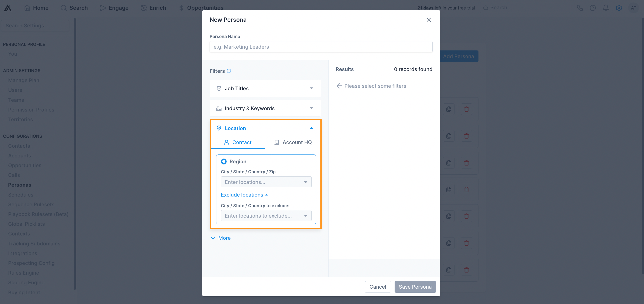
Task: Click the Cancel button
Action: [377, 287]
